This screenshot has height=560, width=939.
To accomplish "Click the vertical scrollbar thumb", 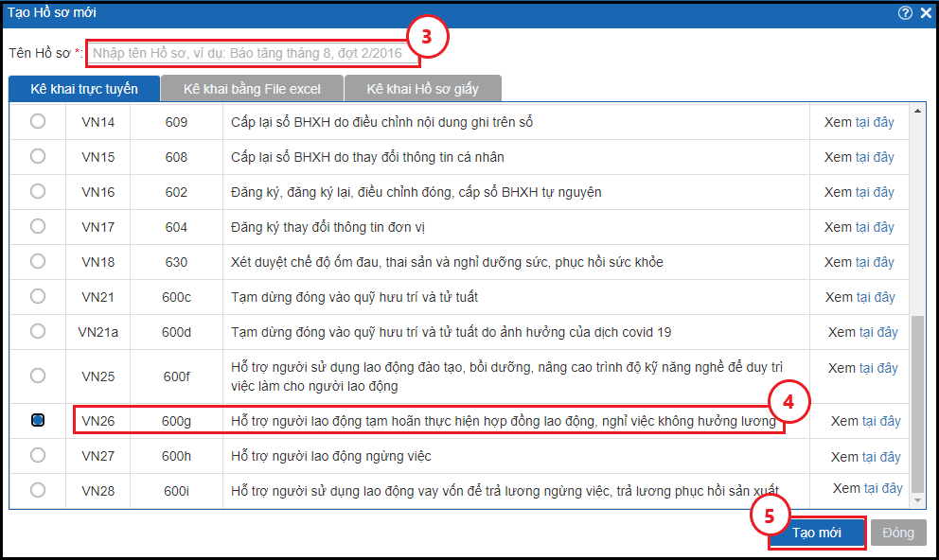I will pyautogui.click(x=917, y=405).
